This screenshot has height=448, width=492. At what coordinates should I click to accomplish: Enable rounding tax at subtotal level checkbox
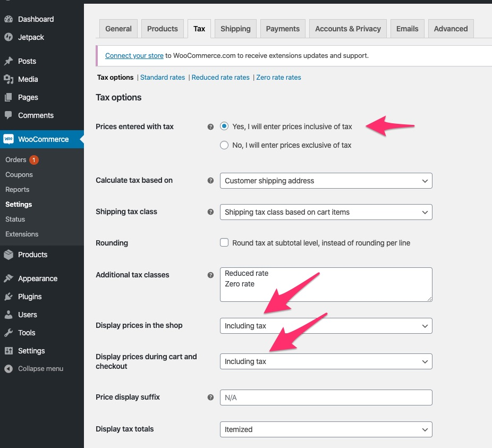click(x=224, y=242)
